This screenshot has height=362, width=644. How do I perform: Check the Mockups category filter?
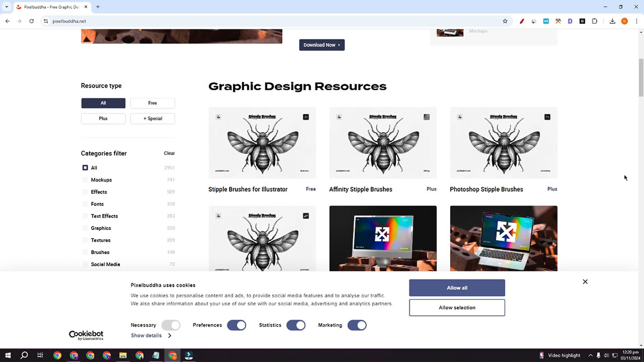pos(85,180)
